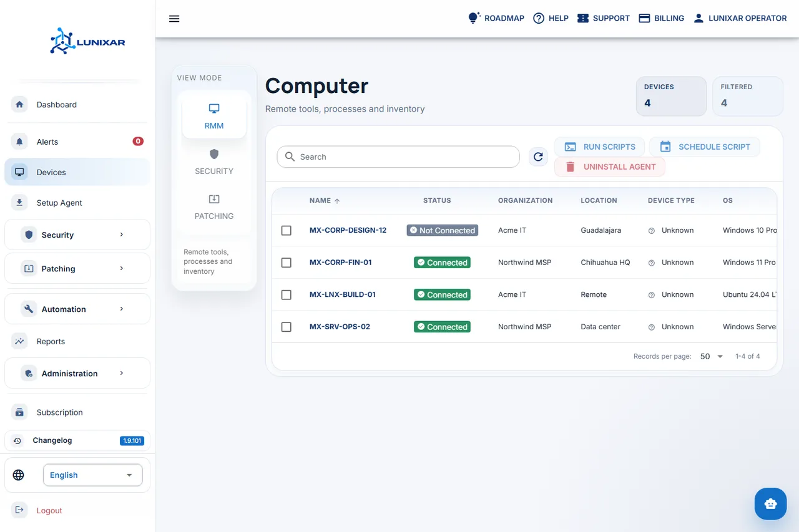Sort by the Status column header
Screen dimensions: 799x532
point(437,200)
